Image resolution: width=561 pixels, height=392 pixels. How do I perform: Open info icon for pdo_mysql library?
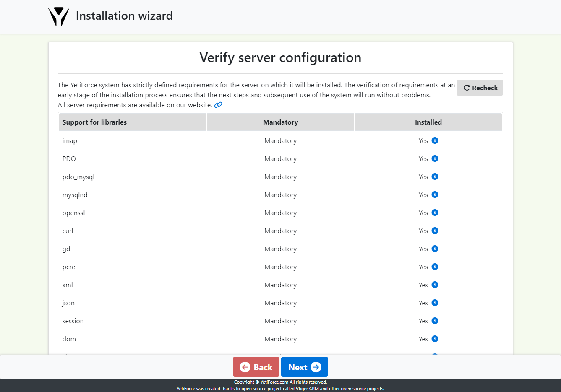(x=435, y=177)
